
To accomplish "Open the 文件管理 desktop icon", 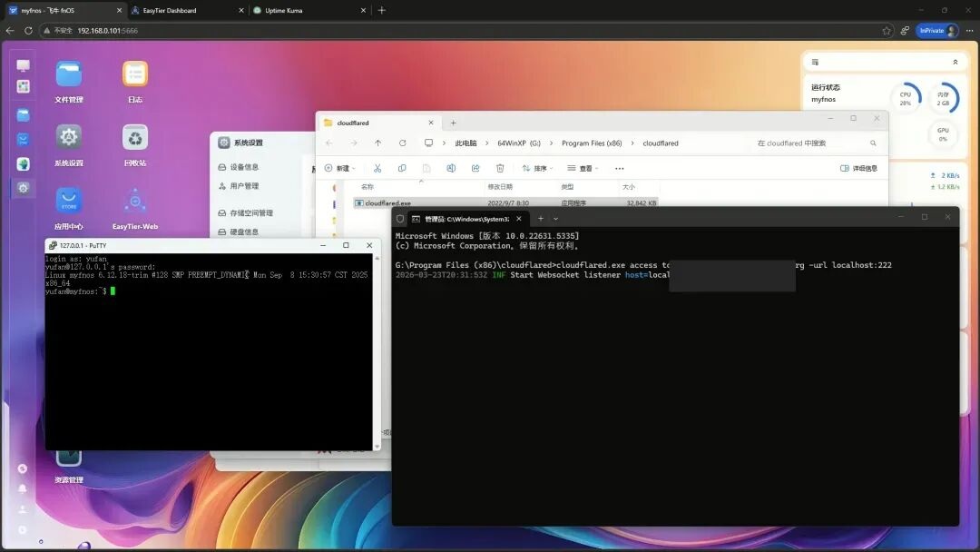I will (x=69, y=74).
